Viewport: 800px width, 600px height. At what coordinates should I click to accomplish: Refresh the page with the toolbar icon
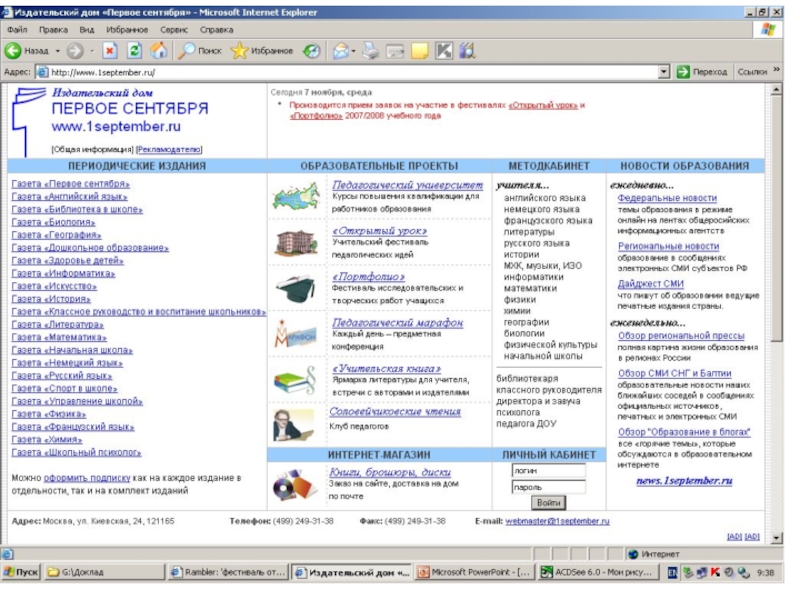click(134, 51)
